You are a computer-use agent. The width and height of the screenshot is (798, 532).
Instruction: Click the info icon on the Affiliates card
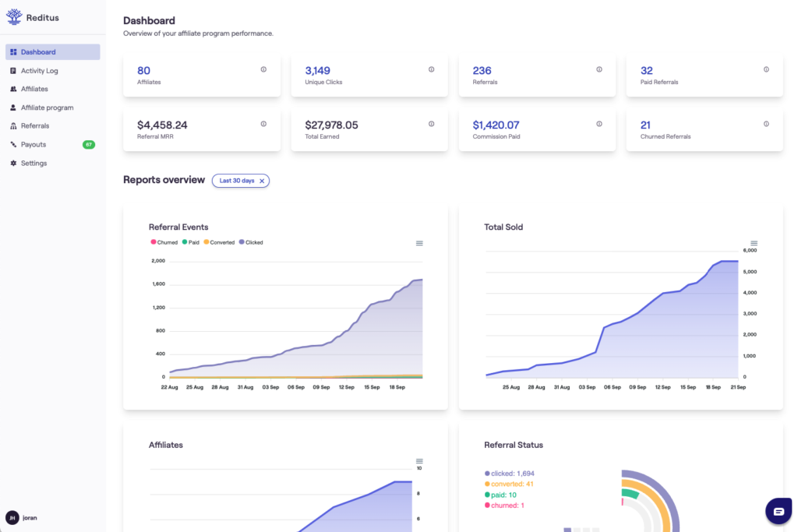click(x=263, y=69)
